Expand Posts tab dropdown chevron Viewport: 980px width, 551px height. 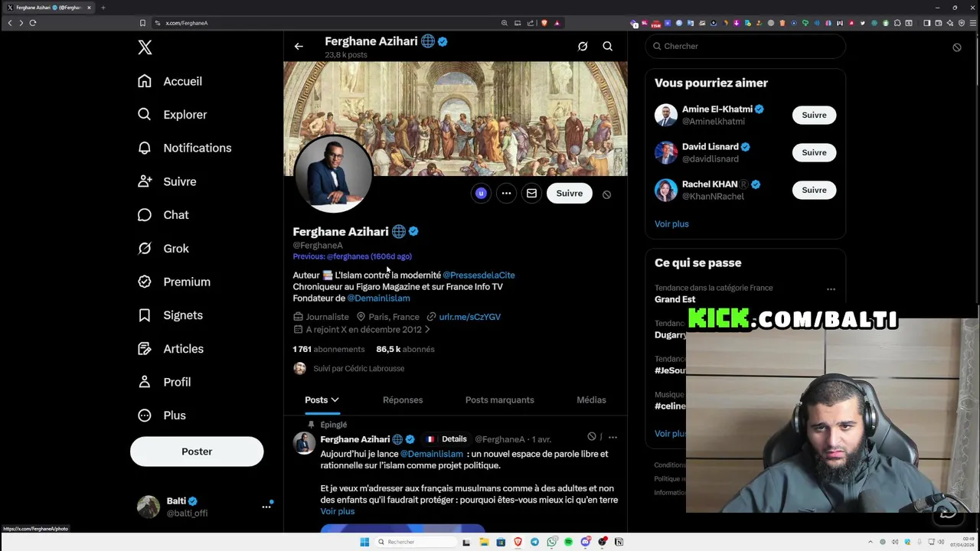coord(335,400)
